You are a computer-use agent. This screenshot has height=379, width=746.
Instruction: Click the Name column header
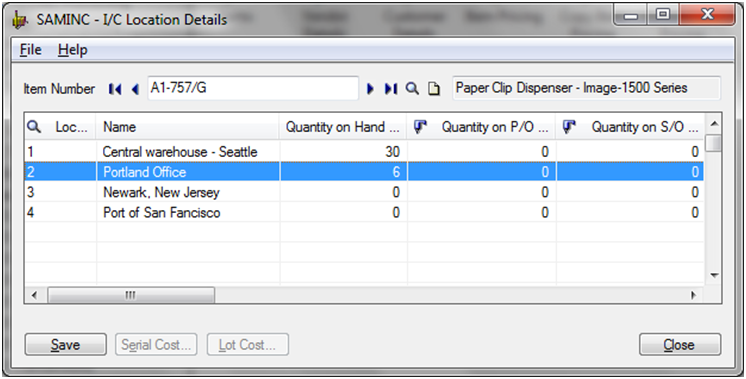click(188, 127)
